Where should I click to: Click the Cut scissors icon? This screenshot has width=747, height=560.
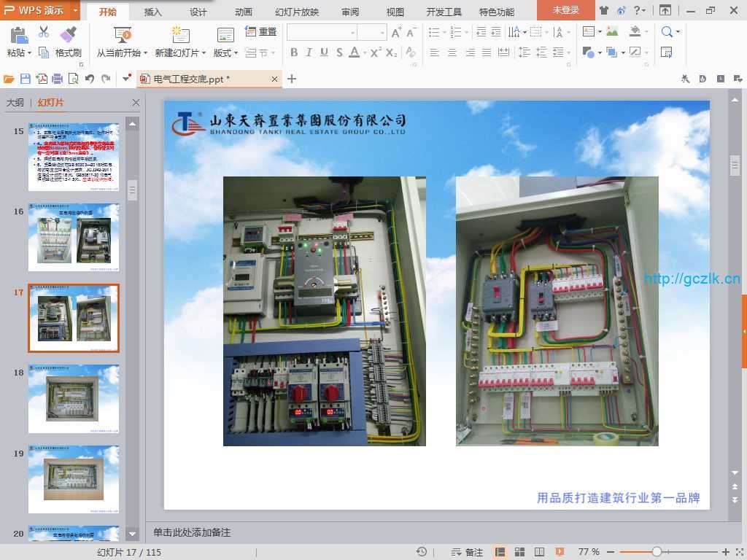tap(44, 32)
